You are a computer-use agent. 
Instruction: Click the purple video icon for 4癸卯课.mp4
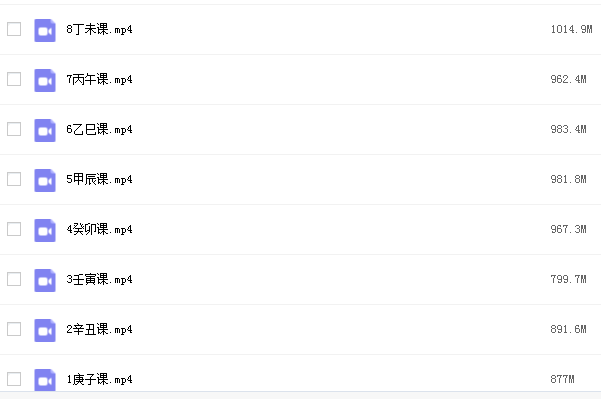click(45, 230)
